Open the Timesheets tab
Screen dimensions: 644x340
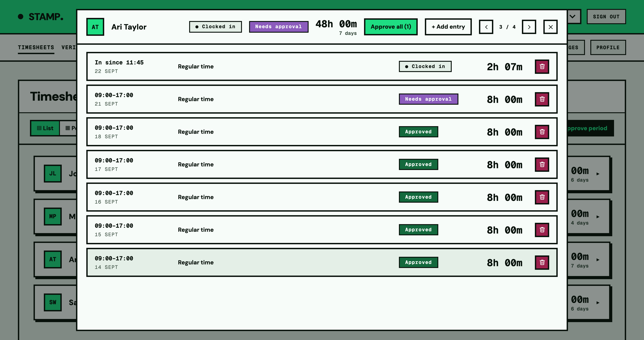pyautogui.click(x=36, y=48)
